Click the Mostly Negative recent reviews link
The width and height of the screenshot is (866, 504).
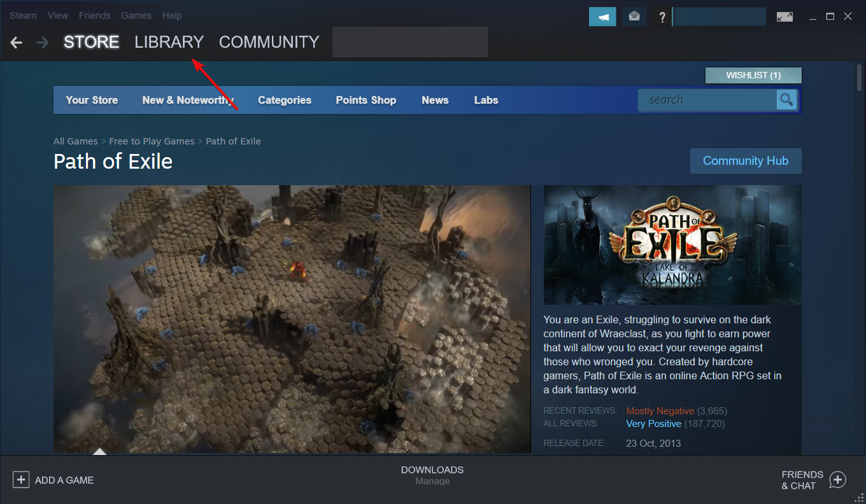tap(660, 411)
